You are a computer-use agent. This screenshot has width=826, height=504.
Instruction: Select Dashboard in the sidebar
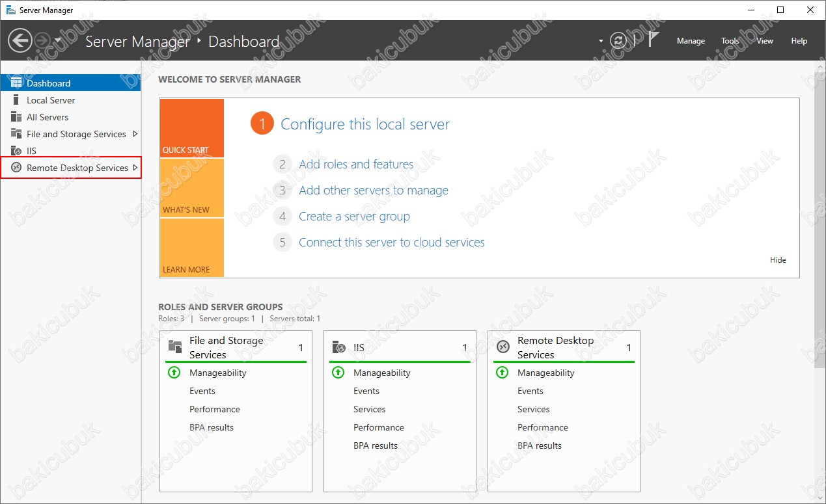(70, 83)
